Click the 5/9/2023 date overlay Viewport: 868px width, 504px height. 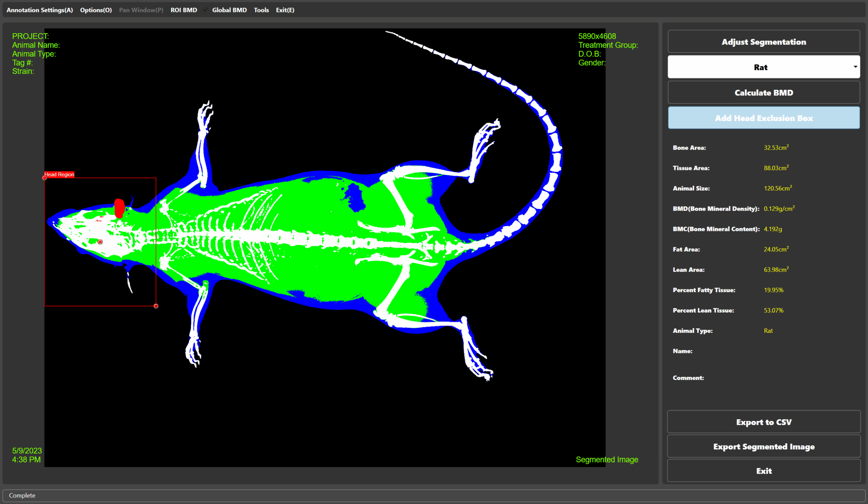point(27,451)
